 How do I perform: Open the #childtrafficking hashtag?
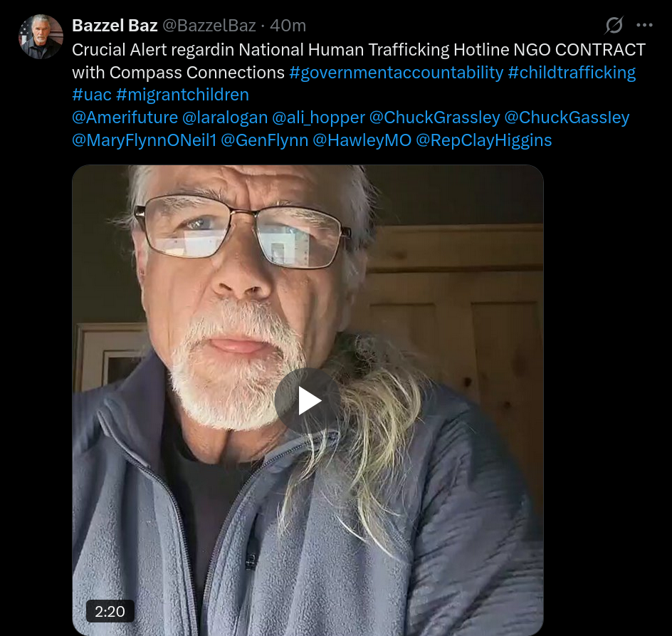572,73
